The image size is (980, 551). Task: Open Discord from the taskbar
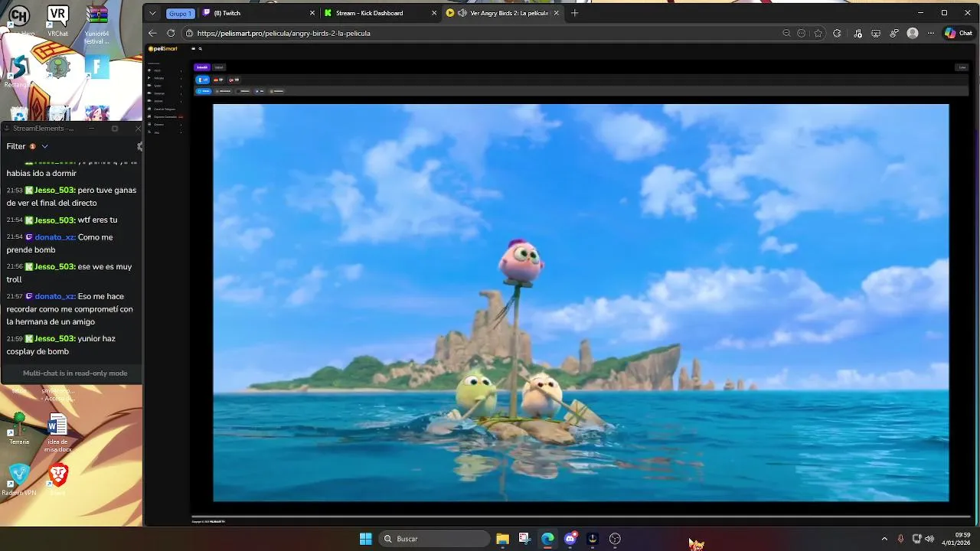570,539
